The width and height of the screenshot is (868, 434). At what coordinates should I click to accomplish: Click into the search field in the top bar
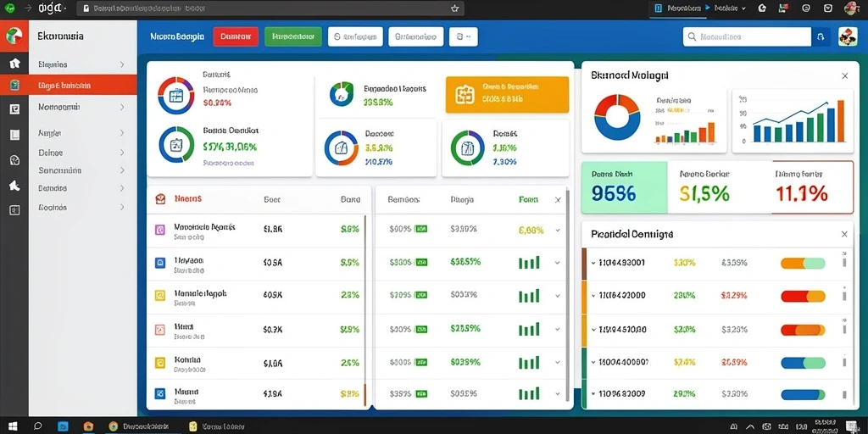pos(747,37)
